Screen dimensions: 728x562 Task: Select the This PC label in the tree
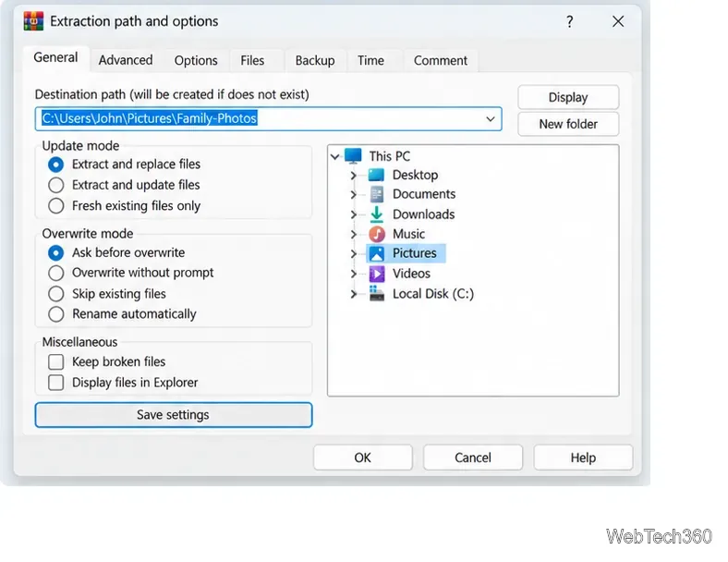coord(390,156)
